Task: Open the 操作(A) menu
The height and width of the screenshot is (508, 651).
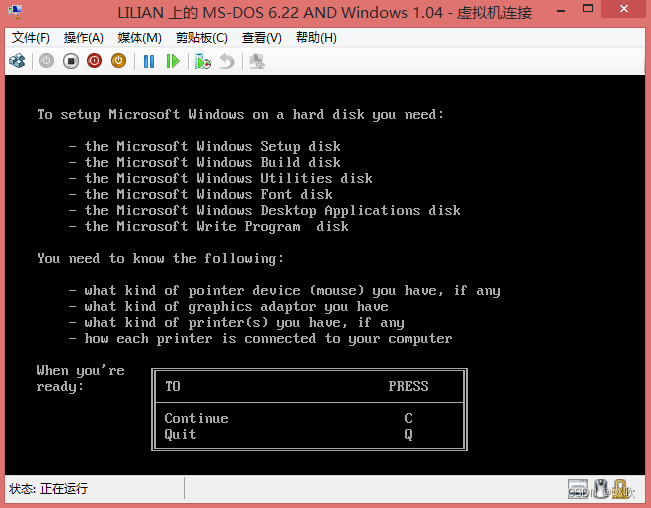Action: [83, 38]
